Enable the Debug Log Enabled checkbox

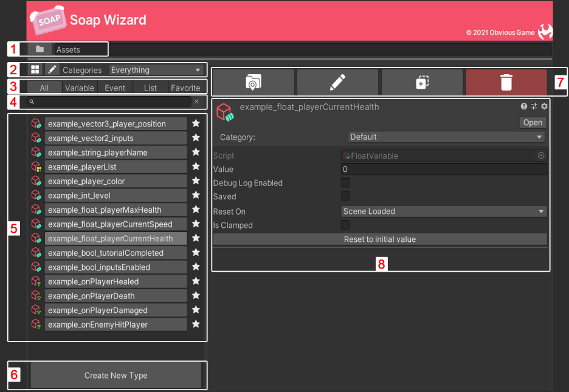tap(345, 183)
